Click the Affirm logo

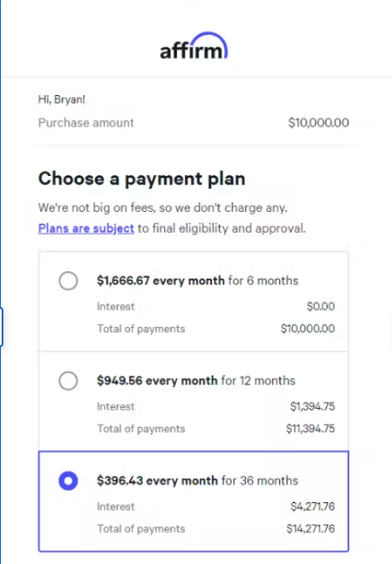coord(193,46)
